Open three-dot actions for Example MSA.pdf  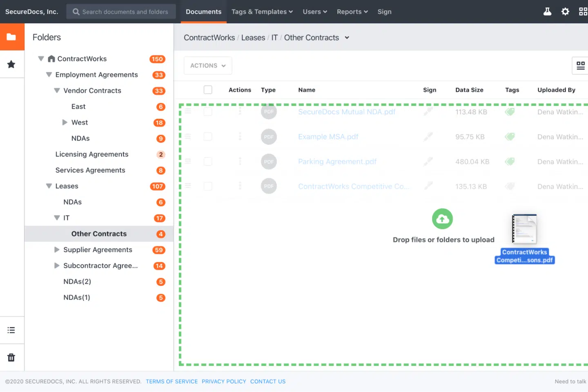coord(240,136)
